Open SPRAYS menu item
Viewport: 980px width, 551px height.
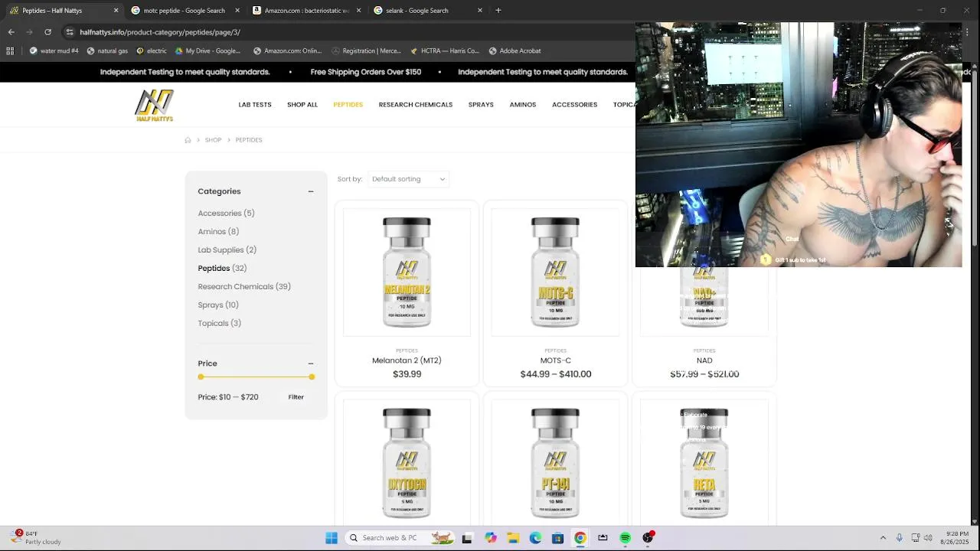point(481,105)
